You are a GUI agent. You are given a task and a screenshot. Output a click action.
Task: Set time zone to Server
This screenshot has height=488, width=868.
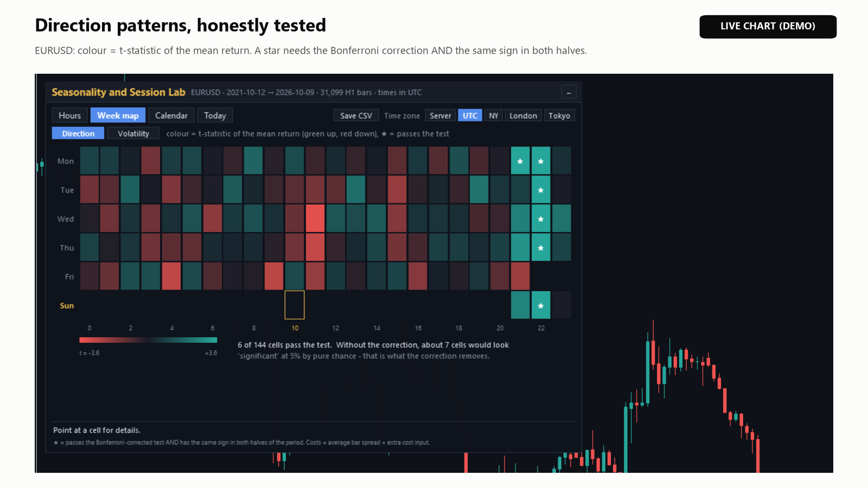coord(441,115)
